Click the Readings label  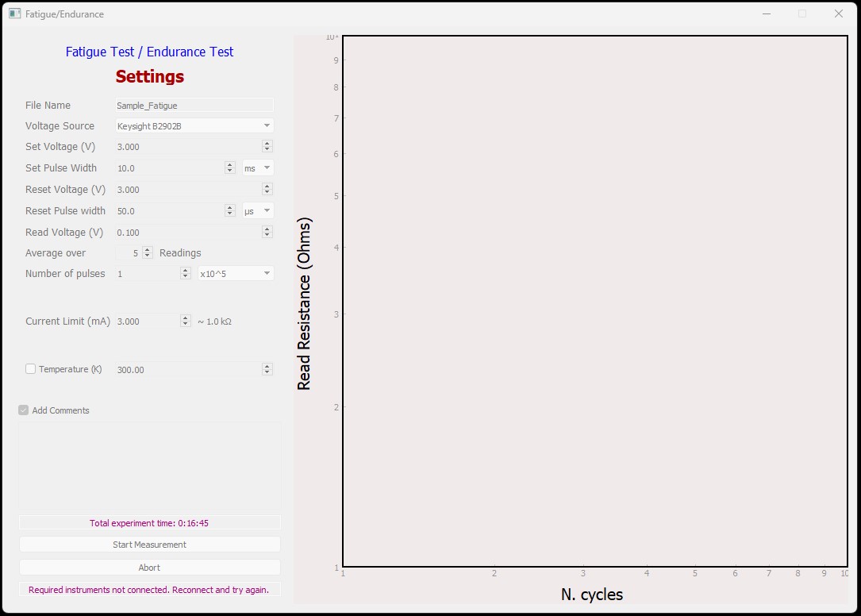click(x=180, y=252)
